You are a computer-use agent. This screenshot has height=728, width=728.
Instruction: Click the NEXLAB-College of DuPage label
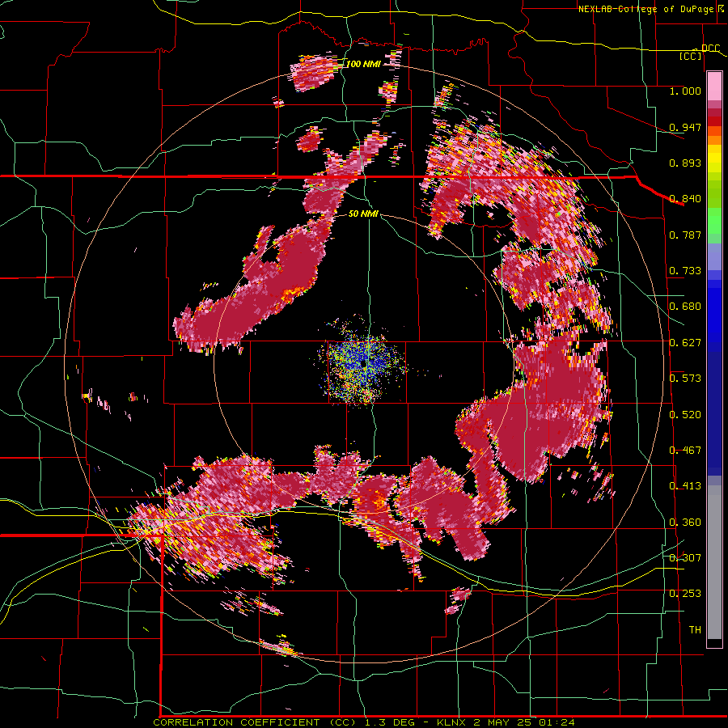[x=647, y=9]
